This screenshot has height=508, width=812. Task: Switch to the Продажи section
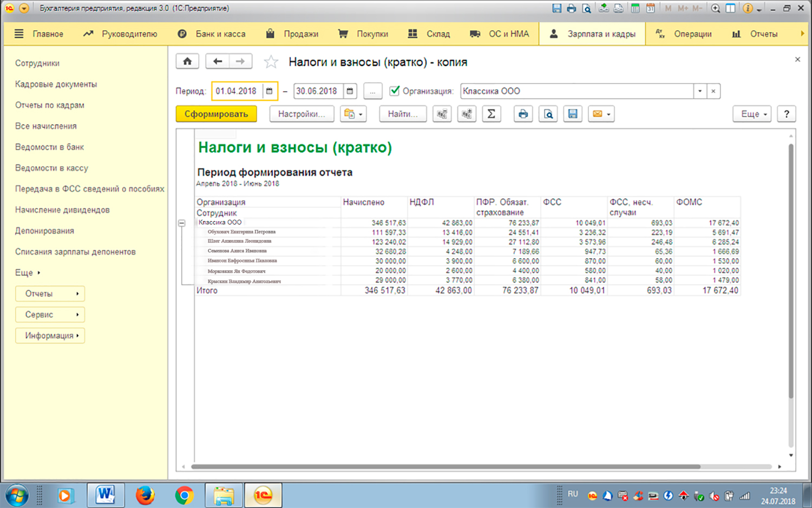[292, 34]
